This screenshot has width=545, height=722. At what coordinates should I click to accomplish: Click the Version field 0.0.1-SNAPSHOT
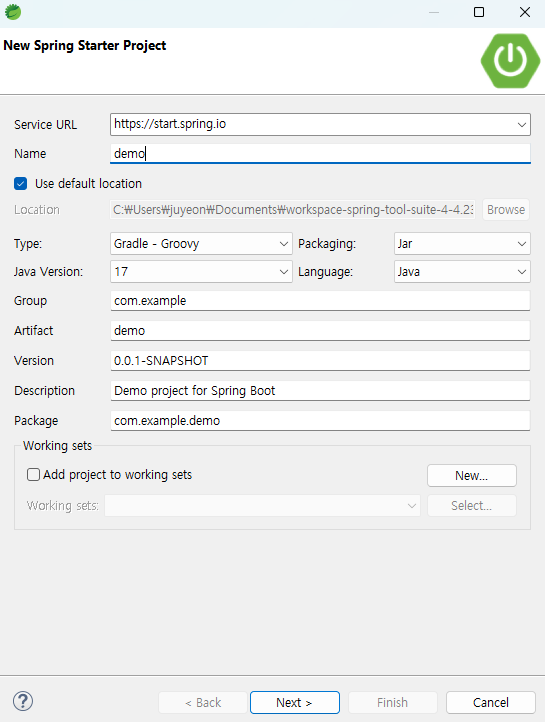click(x=320, y=361)
